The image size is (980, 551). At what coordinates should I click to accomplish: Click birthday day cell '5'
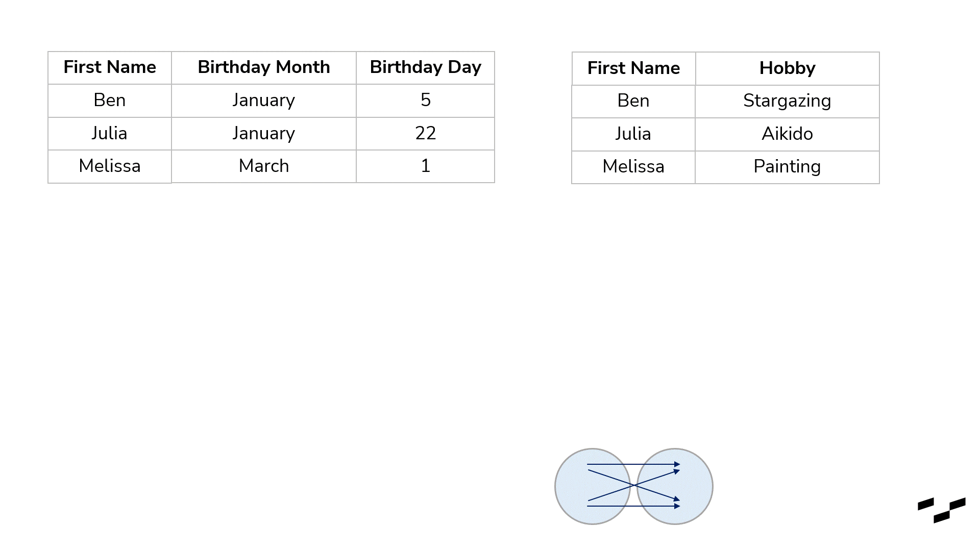pyautogui.click(x=425, y=101)
